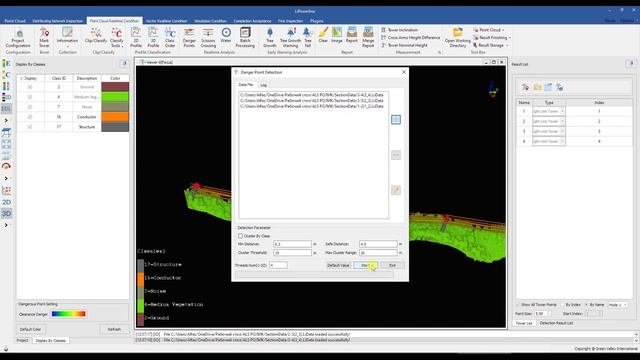640x360 pixels.
Task: Run the Tree Growth analysis
Action: click(x=270, y=38)
